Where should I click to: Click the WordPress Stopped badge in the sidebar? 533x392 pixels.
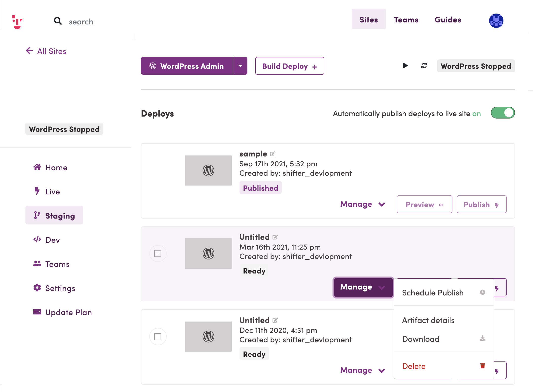tap(64, 129)
